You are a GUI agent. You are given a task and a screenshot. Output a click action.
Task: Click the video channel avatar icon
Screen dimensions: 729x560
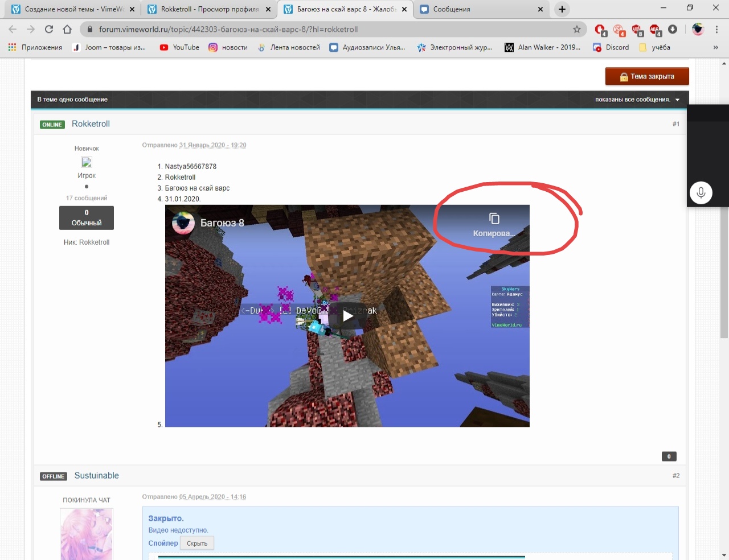tap(183, 223)
